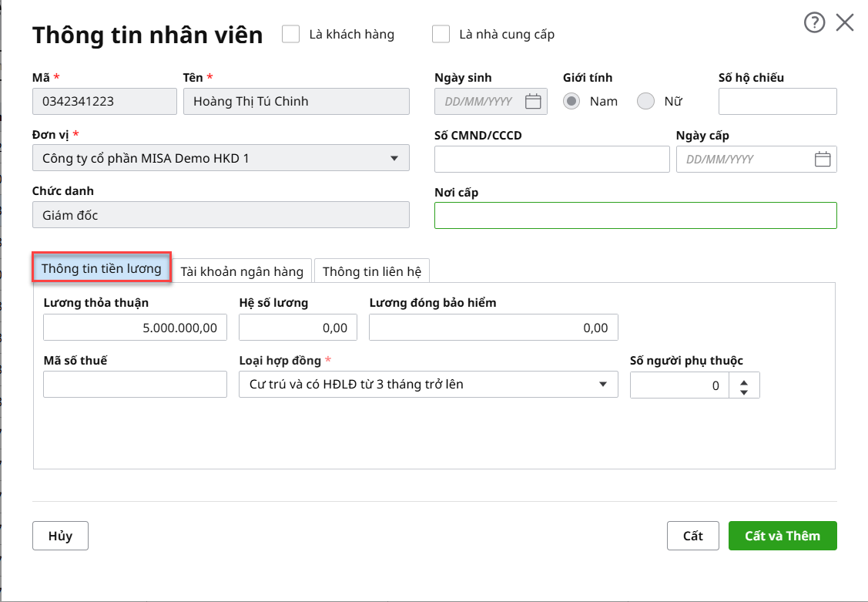Open the Thông tin liên hệ tab

pyautogui.click(x=371, y=271)
